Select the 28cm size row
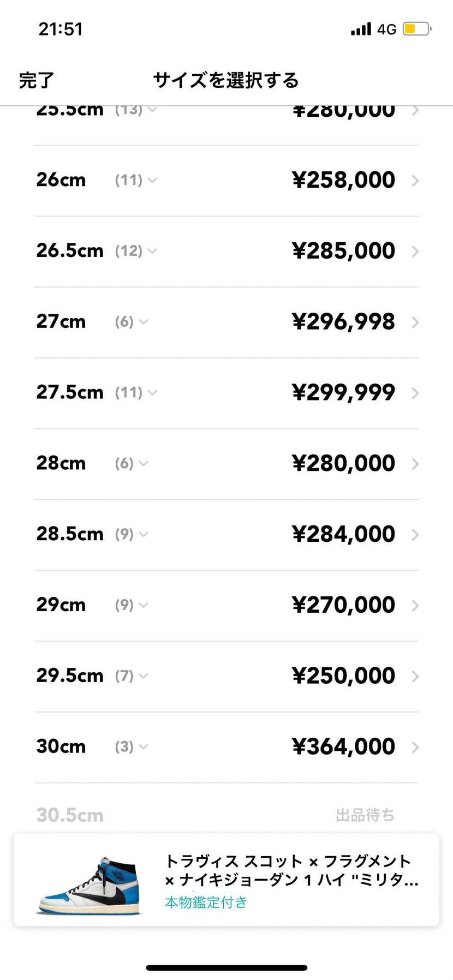Screen dimensions: 453x980 tap(61, 463)
